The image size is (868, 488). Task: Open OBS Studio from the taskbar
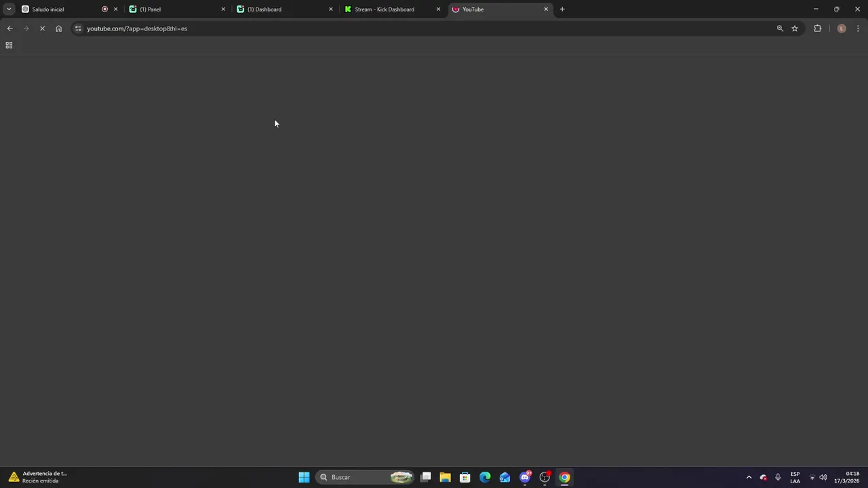(x=545, y=477)
